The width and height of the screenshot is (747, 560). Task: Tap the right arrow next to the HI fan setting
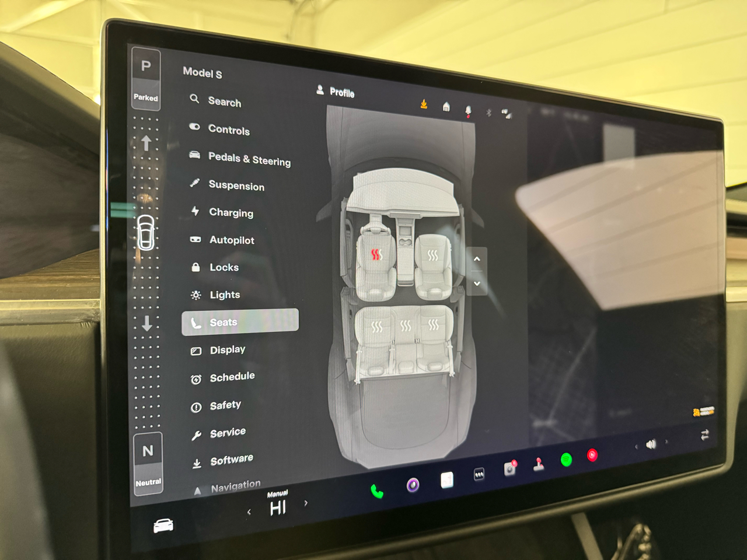pos(306,503)
